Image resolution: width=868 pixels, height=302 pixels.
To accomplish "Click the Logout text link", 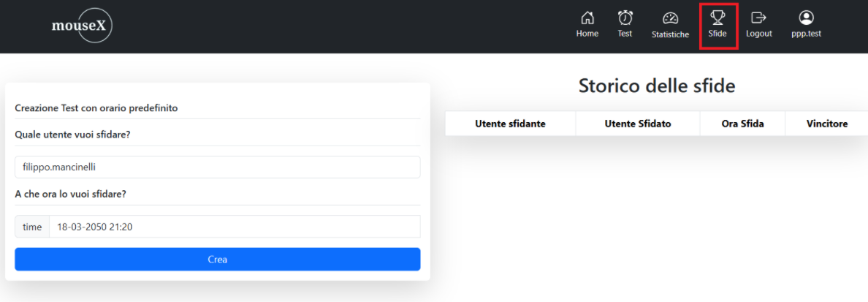I will point(758,34).
